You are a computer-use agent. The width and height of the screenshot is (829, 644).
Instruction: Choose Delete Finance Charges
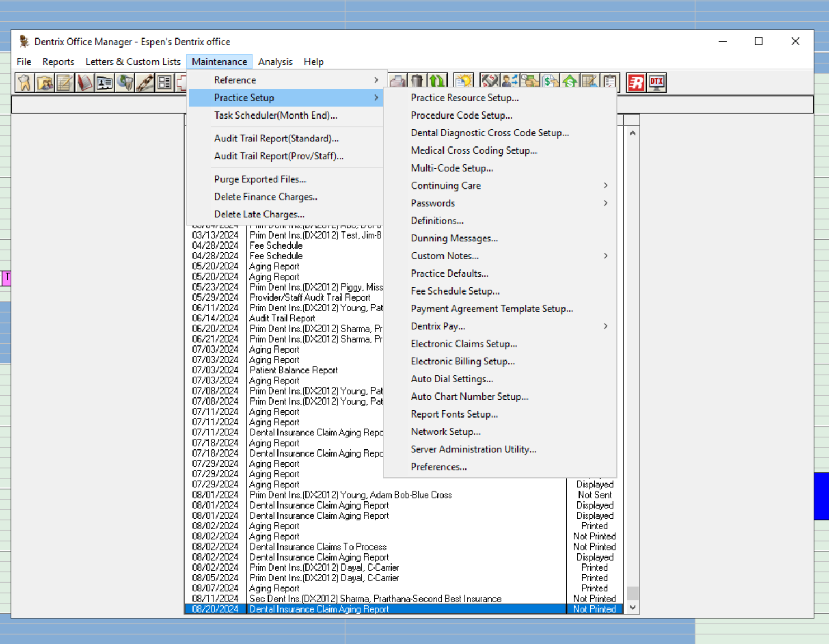point(285,197)
